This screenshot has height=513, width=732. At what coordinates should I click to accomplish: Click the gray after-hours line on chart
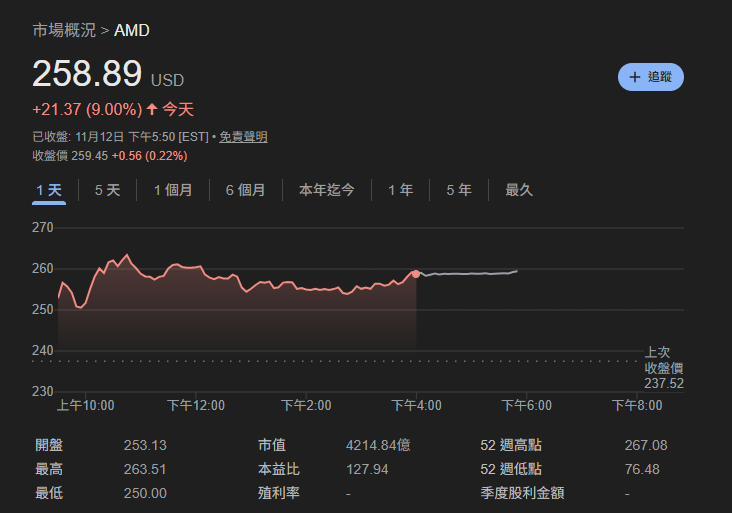pos(470,273)
